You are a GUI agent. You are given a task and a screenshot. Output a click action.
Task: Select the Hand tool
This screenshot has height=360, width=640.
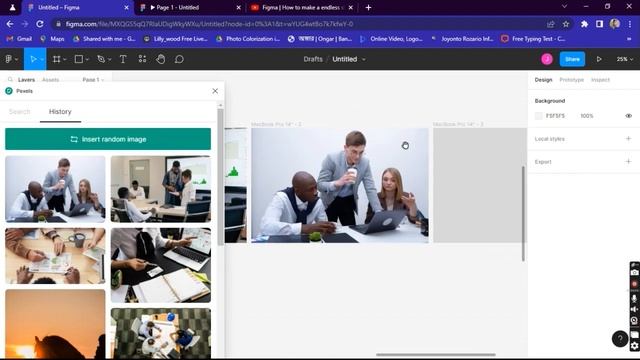[x=161, y=59]
